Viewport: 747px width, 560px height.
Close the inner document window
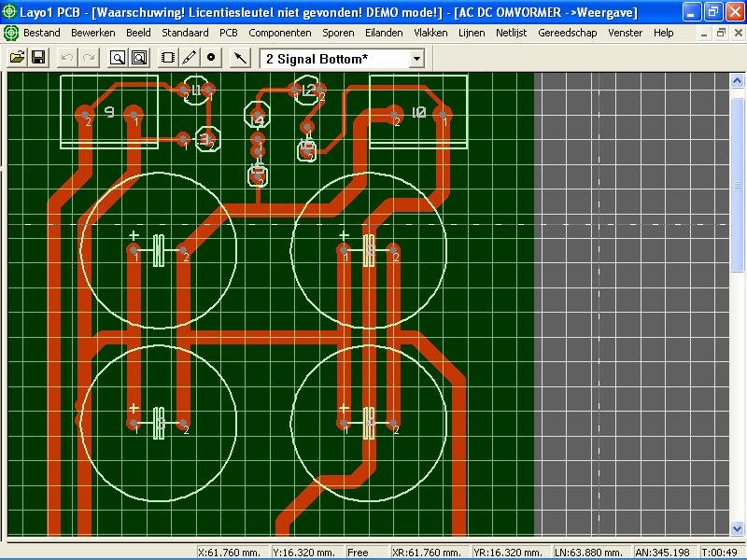[738, 33]
